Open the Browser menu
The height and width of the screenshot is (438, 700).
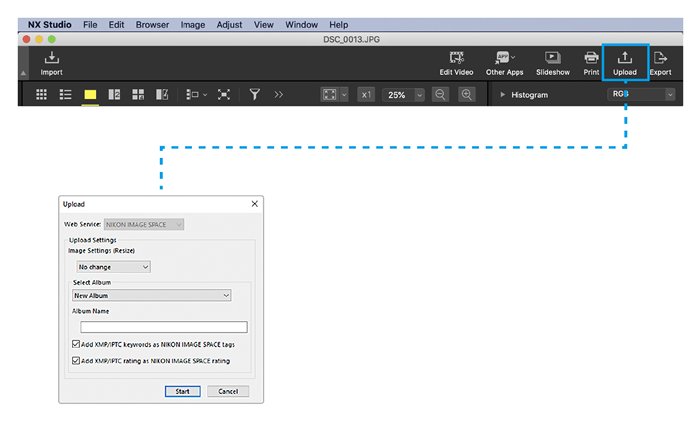click(152, 24)
